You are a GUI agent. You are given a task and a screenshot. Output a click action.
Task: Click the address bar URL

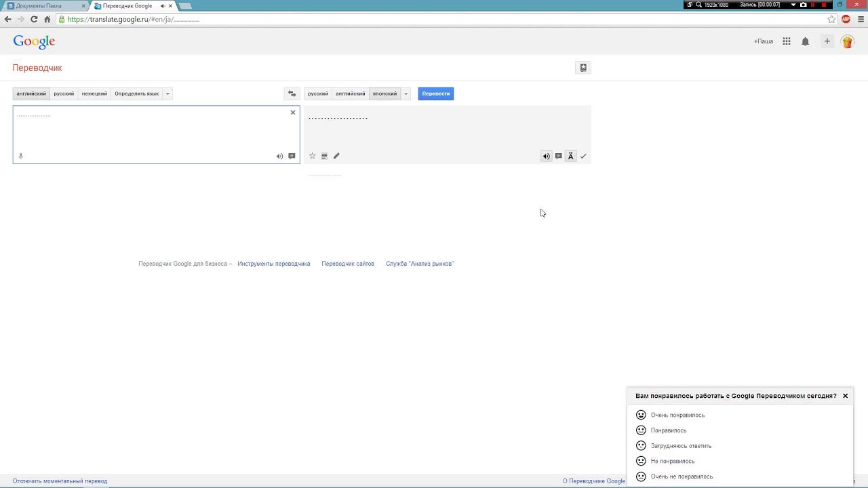pos(134,19)
